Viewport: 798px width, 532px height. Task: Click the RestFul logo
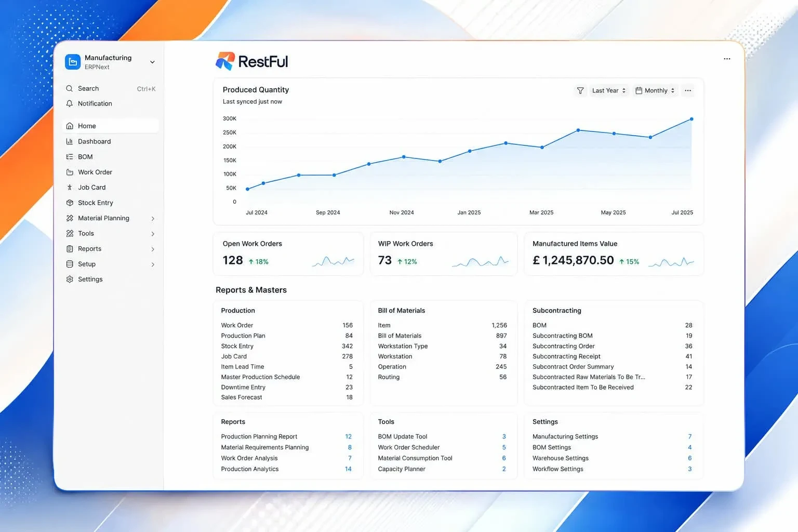(x=251, y=61)
